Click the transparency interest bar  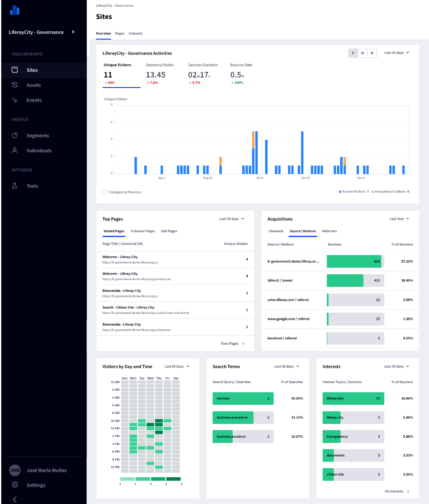pyautogui.click(x=353, y=436)
